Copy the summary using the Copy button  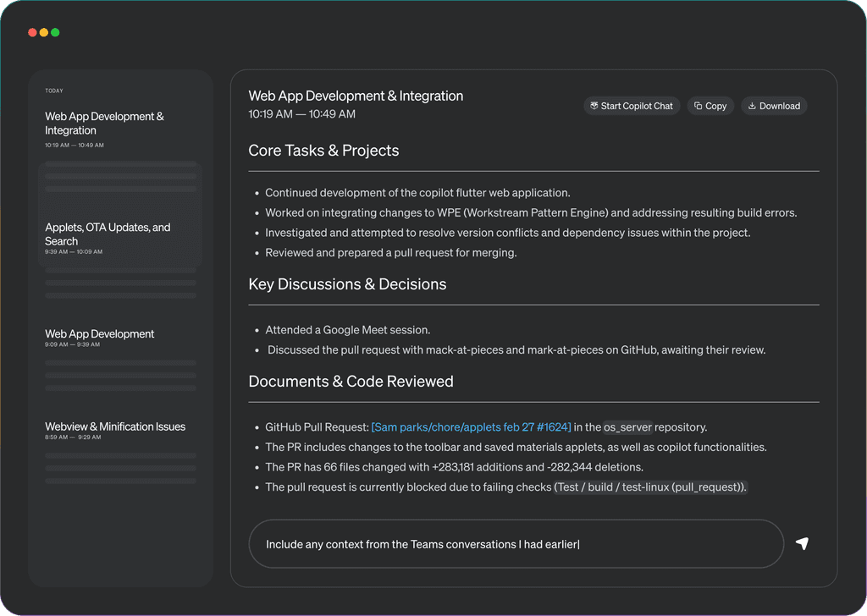710,106
